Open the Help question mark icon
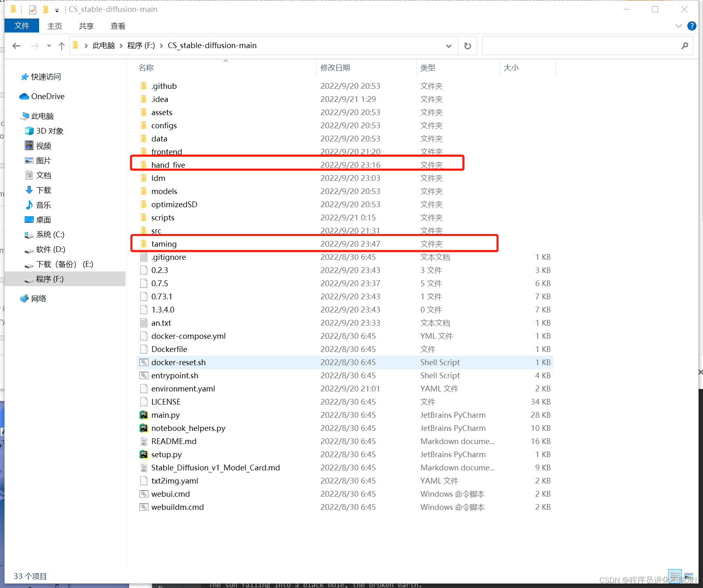 pyautogui.click(x=692, y=26)
